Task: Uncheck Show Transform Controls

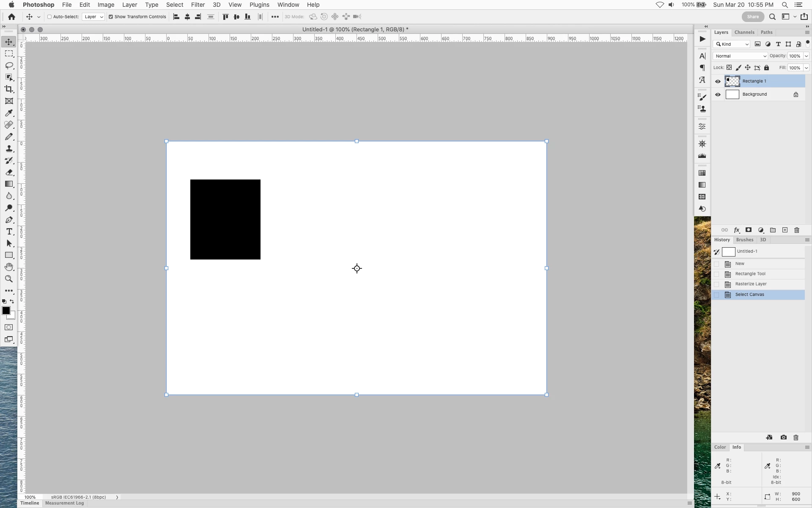Action: coord(111,17)
